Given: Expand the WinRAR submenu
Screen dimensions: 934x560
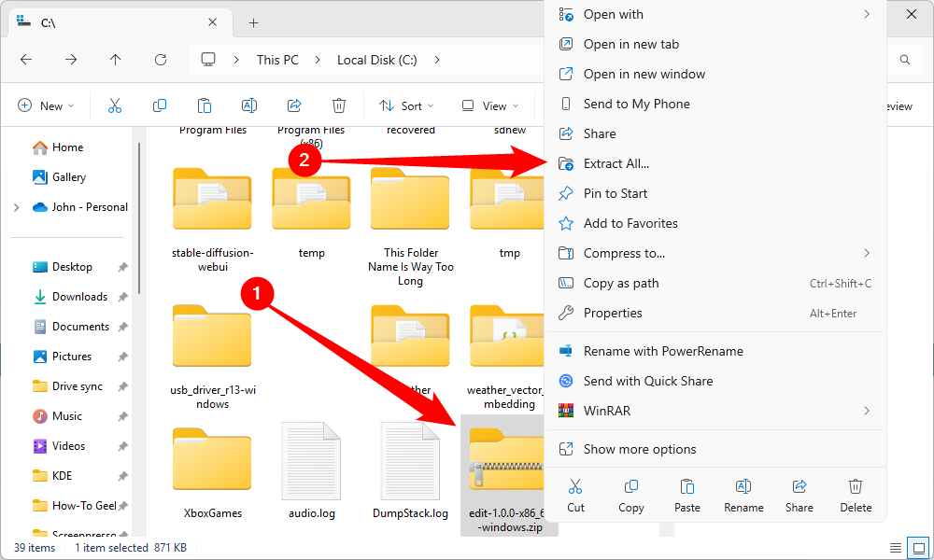Looking at the screenshot, I should tap(867, 411).
